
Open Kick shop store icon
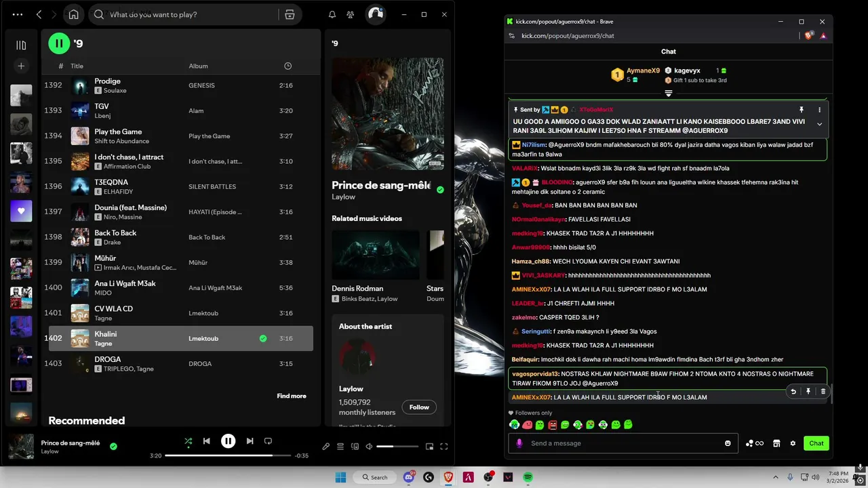pos(776,443)
